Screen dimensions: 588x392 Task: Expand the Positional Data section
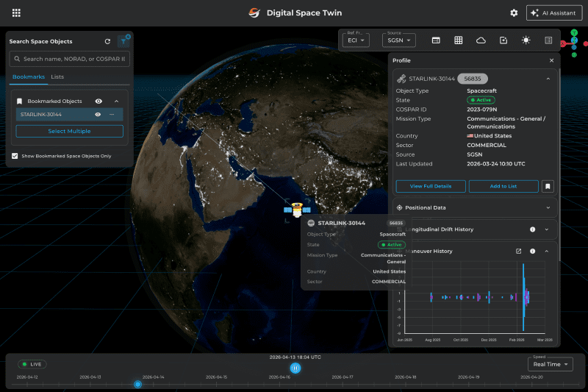(x=548, y=207)
